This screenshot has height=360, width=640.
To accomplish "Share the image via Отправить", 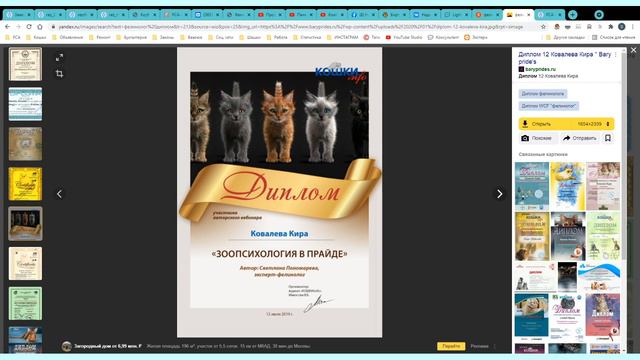I will [580, 138].
